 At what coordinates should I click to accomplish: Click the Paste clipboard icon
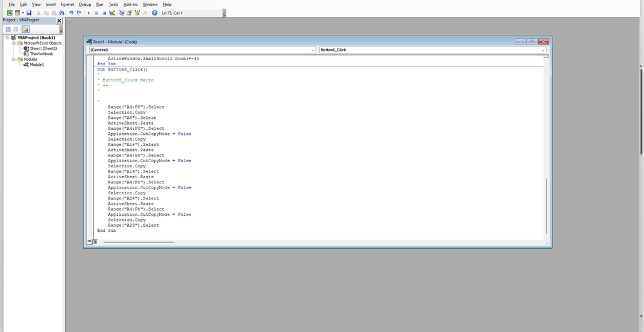click(54, 13)
